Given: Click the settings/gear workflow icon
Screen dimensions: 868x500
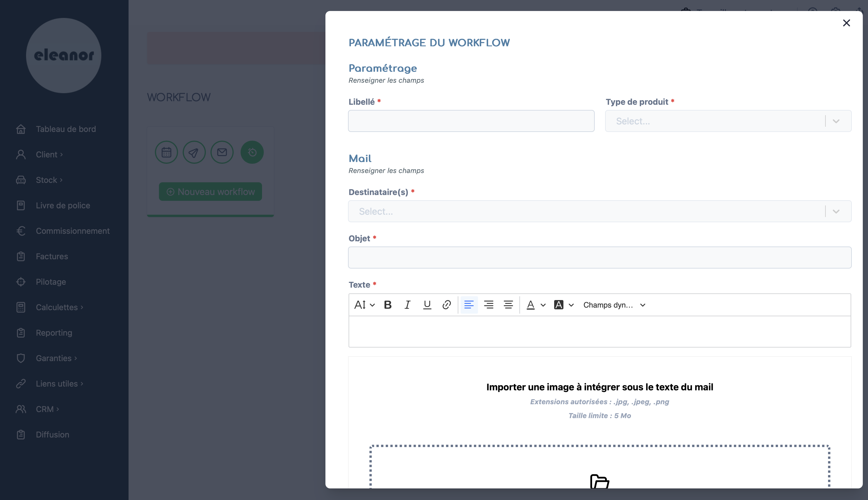Looking at the screenshot, I should pos(252,152).
